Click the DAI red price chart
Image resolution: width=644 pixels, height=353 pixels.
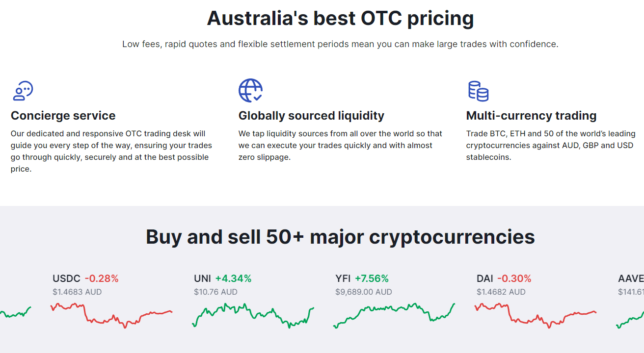tap(536, 315)
